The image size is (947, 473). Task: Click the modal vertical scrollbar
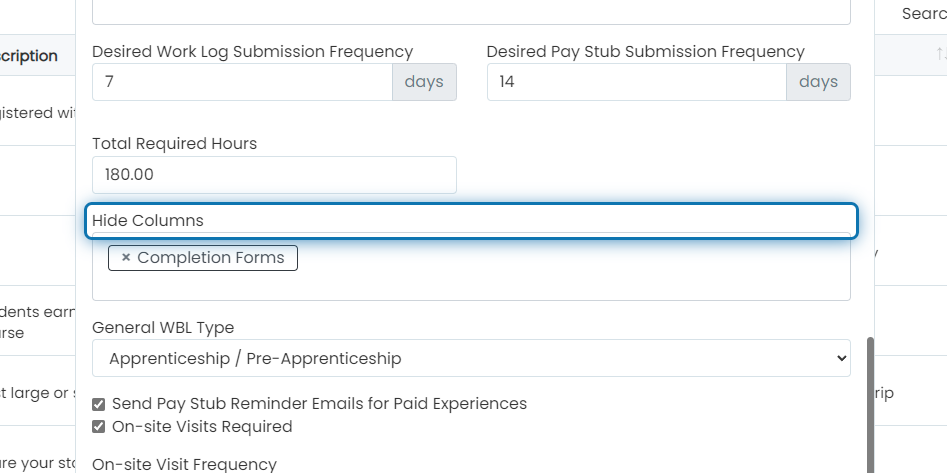tap(870, 405)
